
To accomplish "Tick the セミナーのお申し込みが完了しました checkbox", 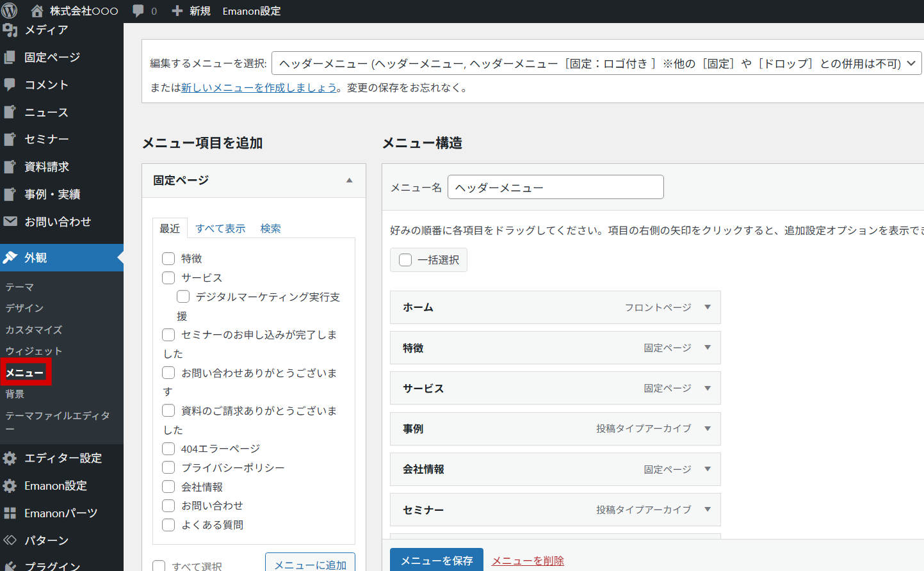I will pyautogui.click(x=168, y=335).
